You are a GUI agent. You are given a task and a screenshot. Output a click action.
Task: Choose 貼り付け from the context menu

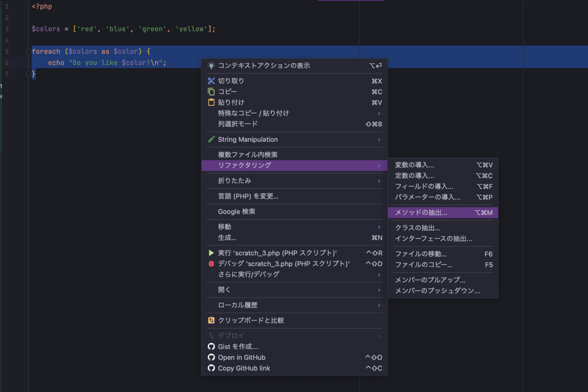tap(294, 102)
